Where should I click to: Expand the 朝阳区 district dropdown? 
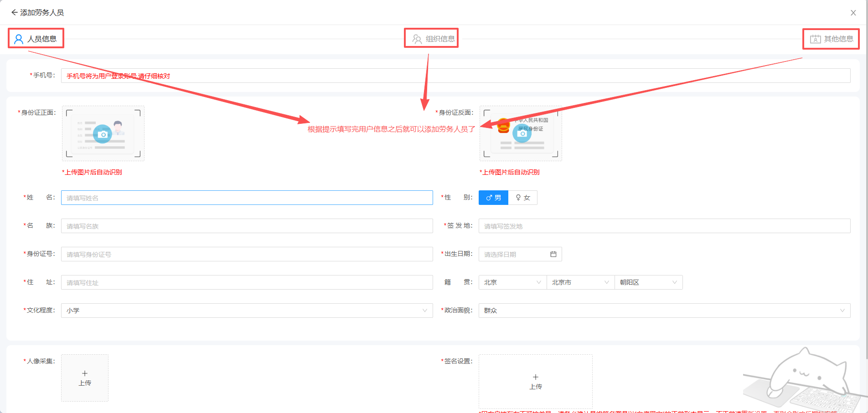[648, 282]
